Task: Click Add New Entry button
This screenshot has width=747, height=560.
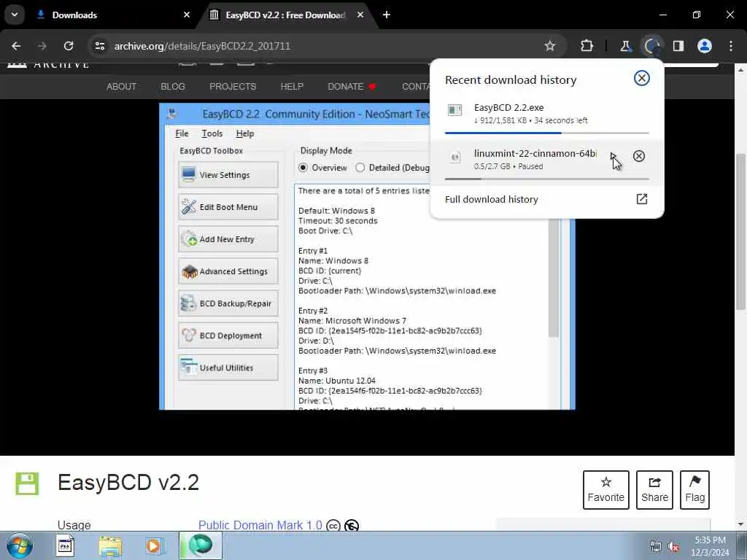Action: pos(228,239)
